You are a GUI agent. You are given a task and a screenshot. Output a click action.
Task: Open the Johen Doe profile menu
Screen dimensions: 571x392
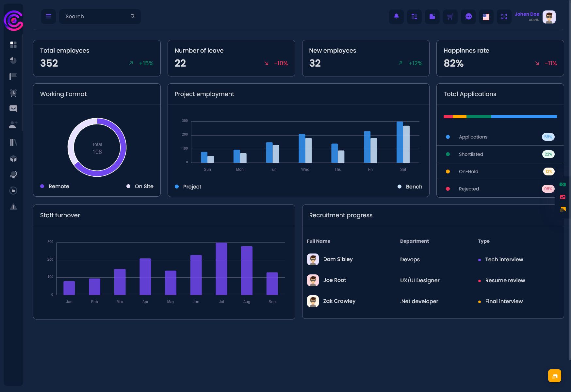(535, 17)
